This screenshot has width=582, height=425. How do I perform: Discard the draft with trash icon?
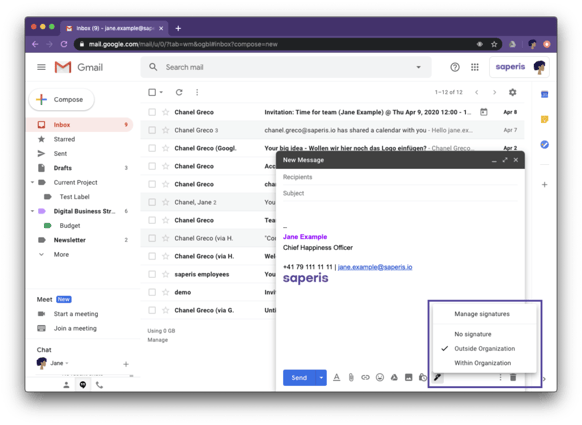[513, 377]
